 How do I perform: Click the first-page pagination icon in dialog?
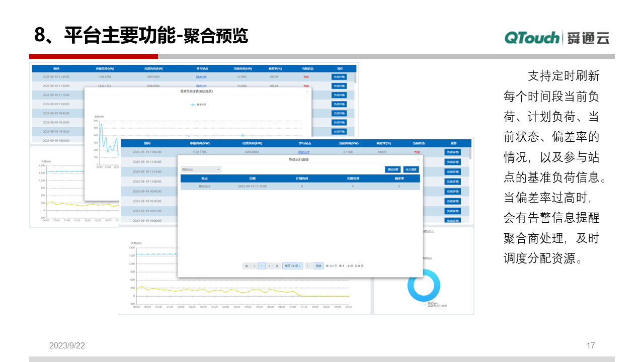click(x=247, y=265)
